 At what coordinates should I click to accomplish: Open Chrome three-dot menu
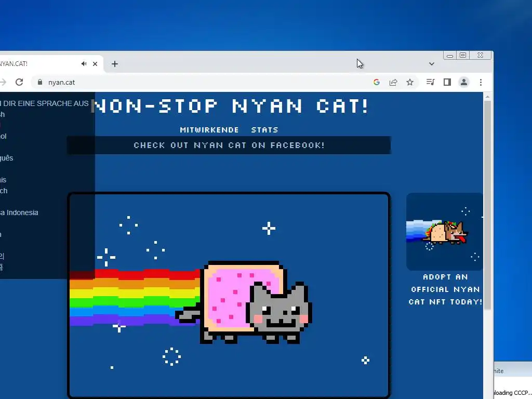tap(481, 82)
